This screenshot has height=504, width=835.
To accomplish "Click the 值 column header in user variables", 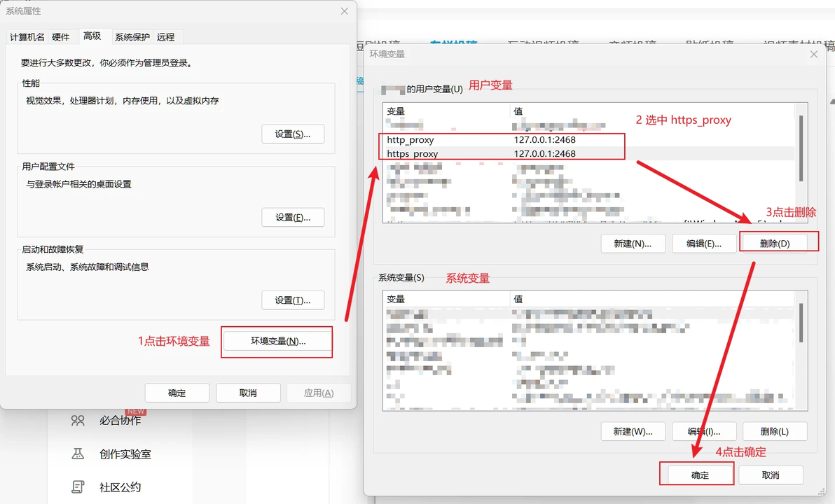I will (651, 111).
